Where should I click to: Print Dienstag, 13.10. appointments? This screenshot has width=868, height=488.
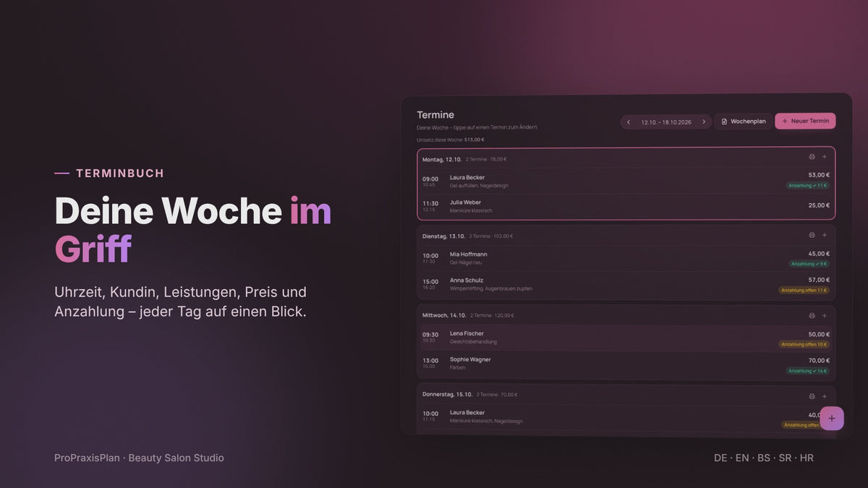tap(812, 235)
